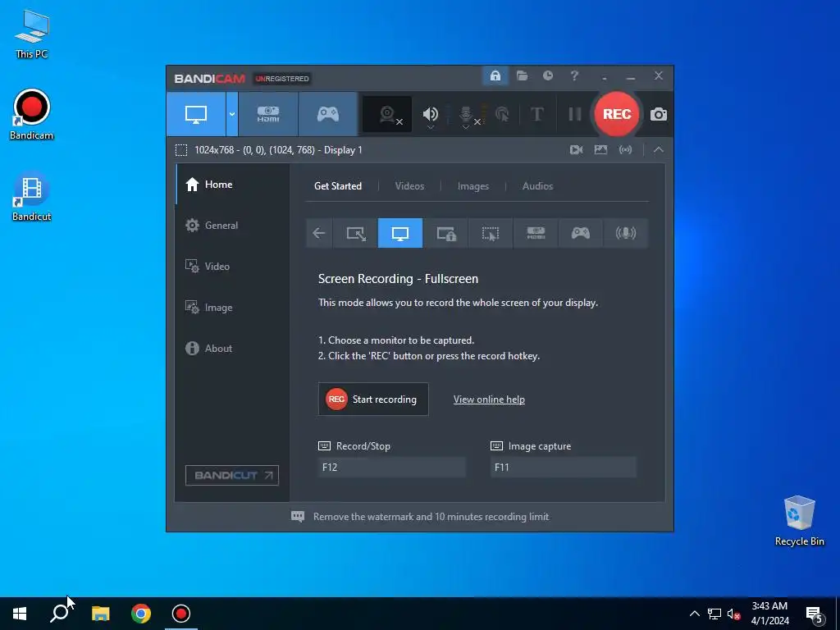Toggle mouse click effect icon

point(502,114)
